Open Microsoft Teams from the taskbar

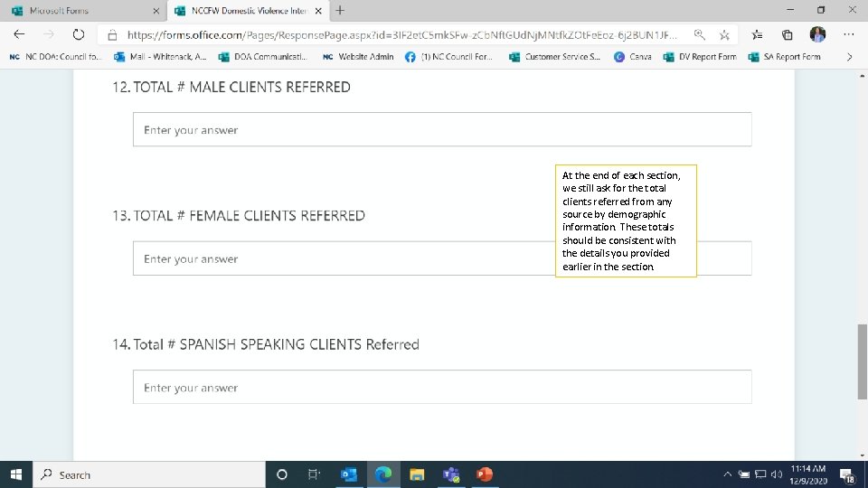(450, 474)
